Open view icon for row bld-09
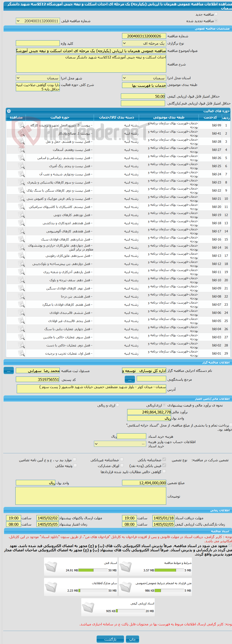 [21, 288]
